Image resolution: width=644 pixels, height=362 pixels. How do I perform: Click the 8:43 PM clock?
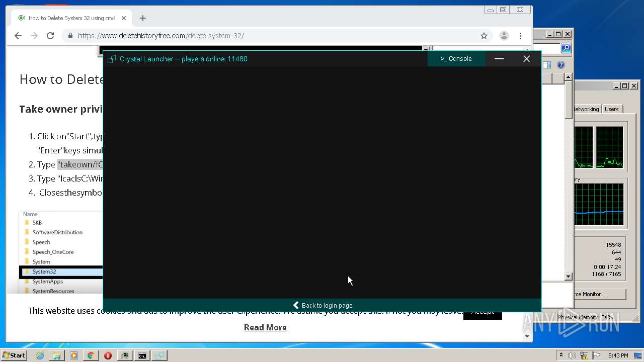[x=618, y=355]
